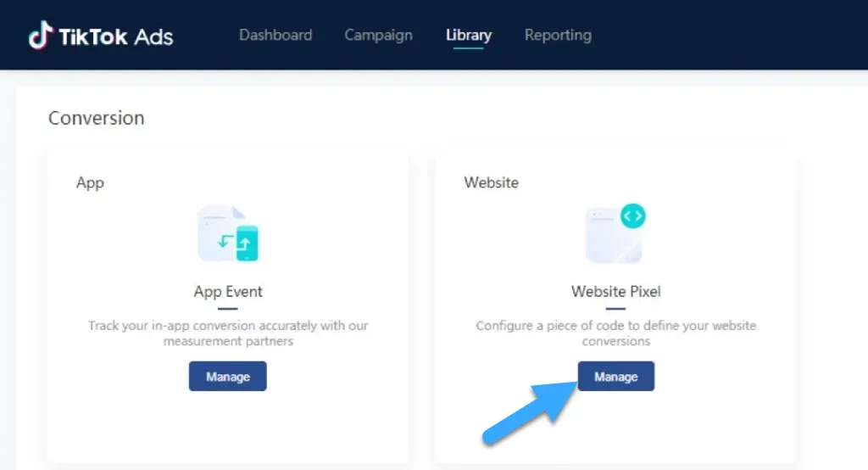
Task: Click the teal code brackets badge
Action: [x=632, y=216]
